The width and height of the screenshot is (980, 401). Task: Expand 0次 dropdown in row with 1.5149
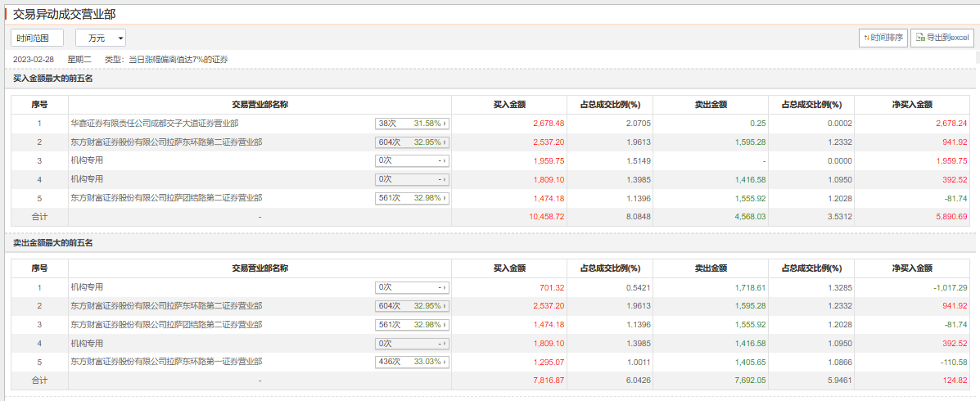tap(413, 160)
